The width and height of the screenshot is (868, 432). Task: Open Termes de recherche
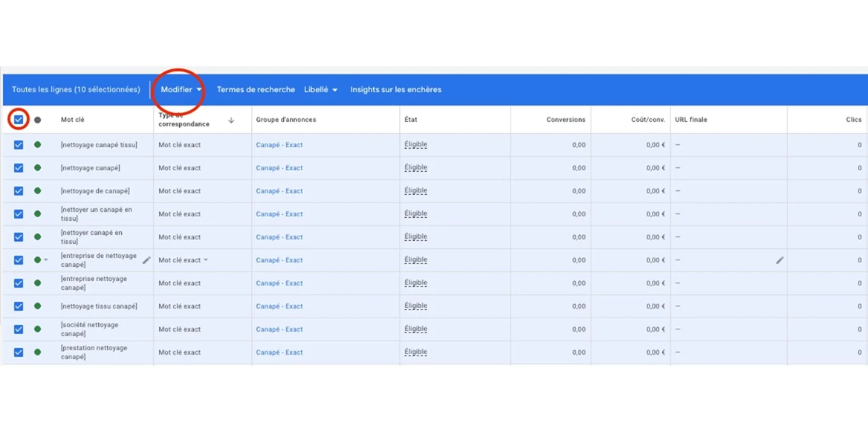tap(256, 90)
